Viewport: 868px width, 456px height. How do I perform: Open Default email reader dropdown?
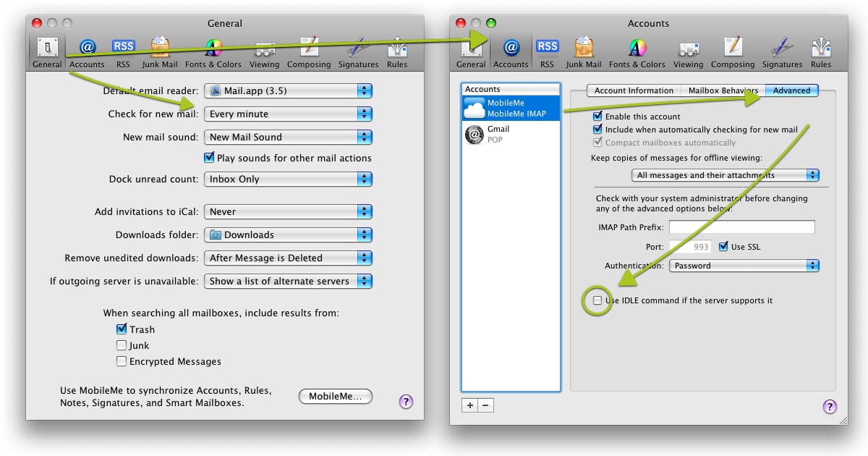point(288,91)
